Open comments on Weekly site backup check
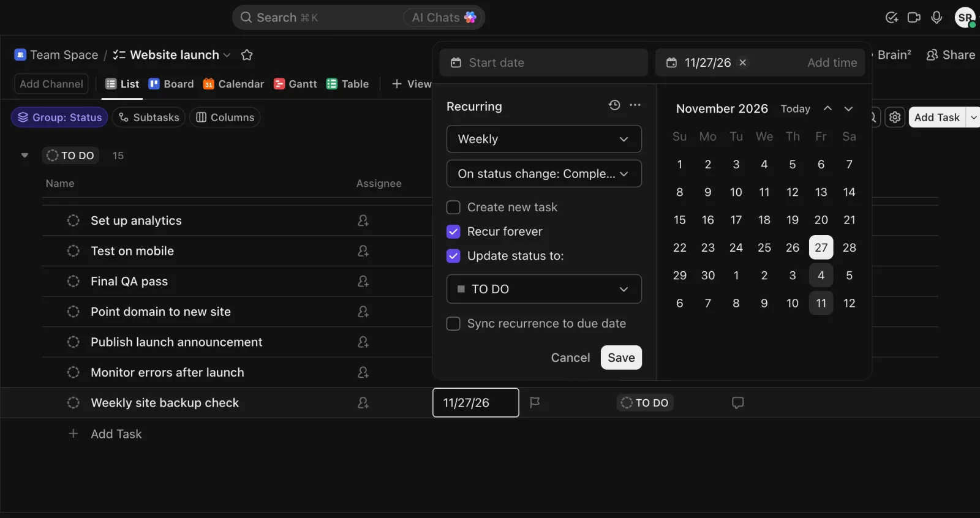The width and height of the screenshot is (980, 518). pyautogui.click(x=738, y=402)
